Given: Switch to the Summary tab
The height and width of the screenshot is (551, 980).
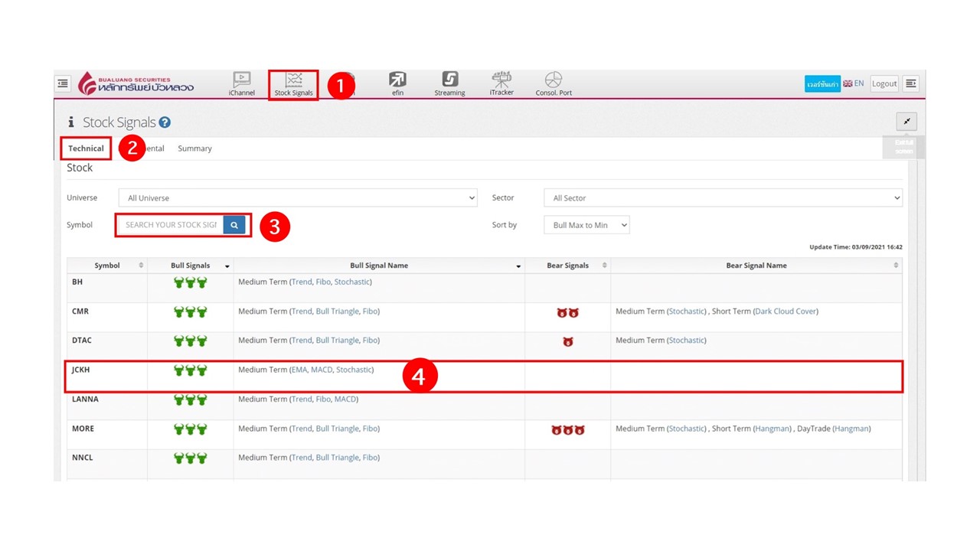Looking at the screenshot, I should pyautogui.click(x=194, y=148).
